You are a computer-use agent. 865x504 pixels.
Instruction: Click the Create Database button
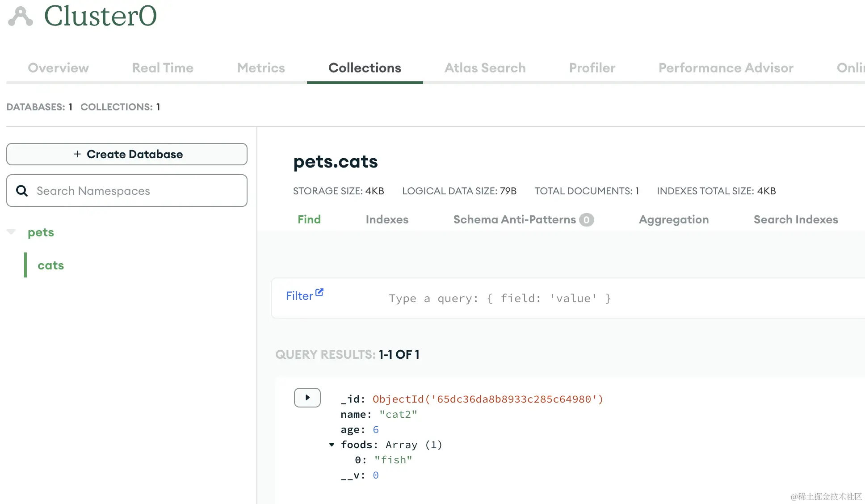[x=127, y=154]
